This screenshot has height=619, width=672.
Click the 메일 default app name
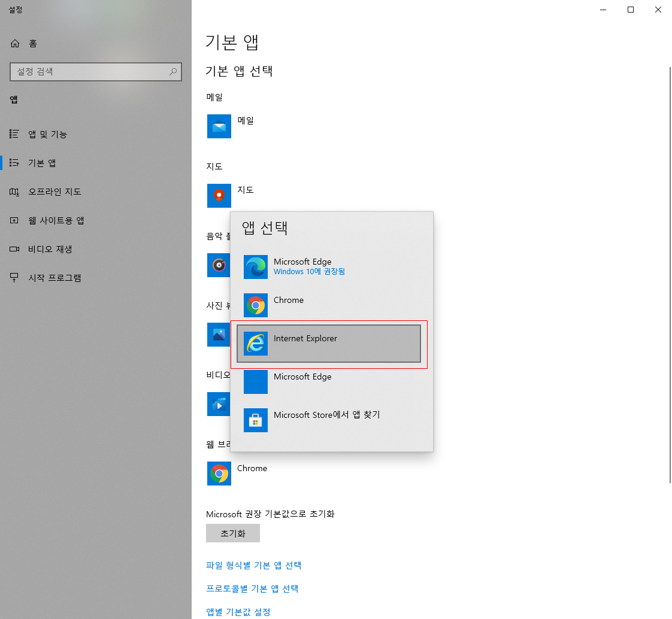pyautogui.click(x=246, y=121)
